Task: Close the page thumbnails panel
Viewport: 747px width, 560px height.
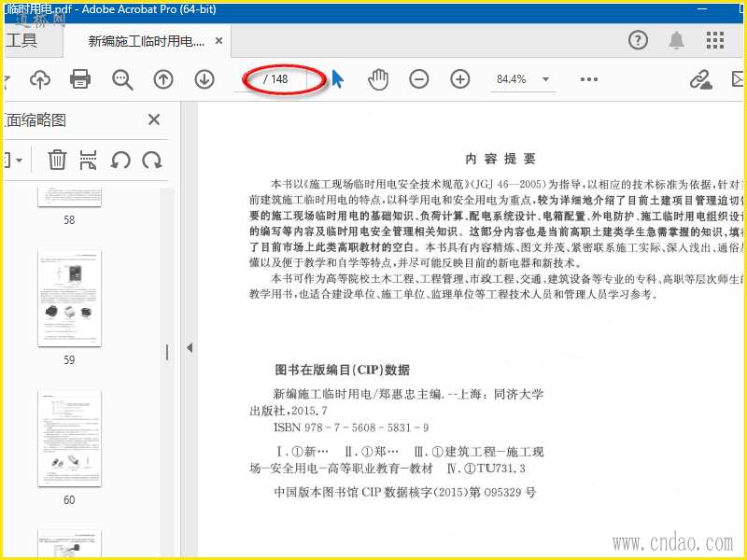Action: tap(154, 119)
